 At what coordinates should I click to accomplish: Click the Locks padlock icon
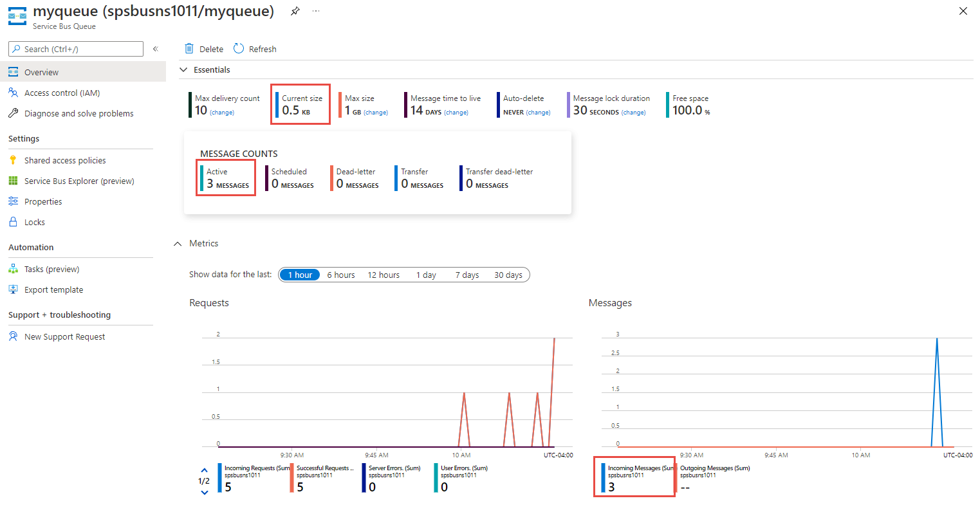click(x=13, y=222)
